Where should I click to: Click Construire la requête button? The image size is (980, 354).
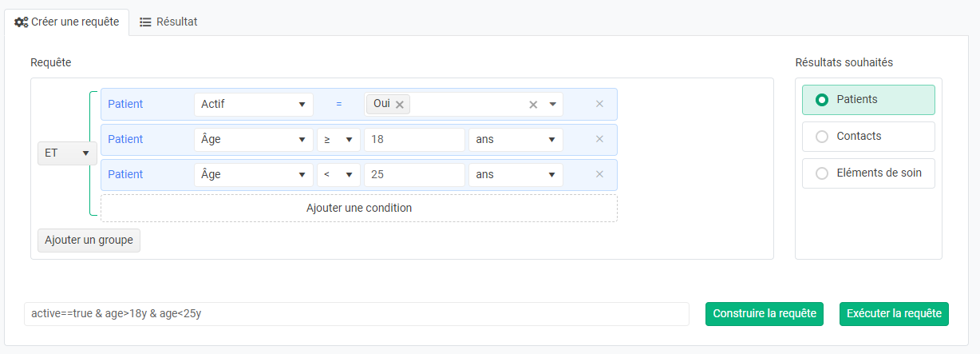764,313
